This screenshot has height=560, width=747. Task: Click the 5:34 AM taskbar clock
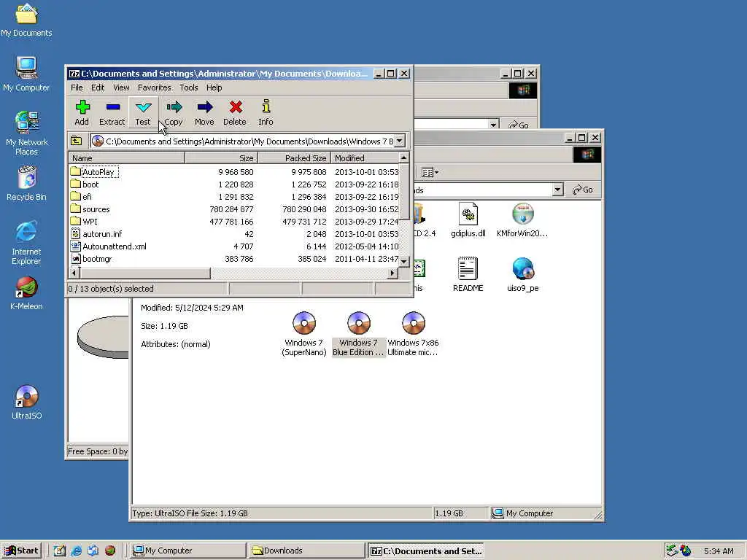pyautogui.click(x=719, y=551)
